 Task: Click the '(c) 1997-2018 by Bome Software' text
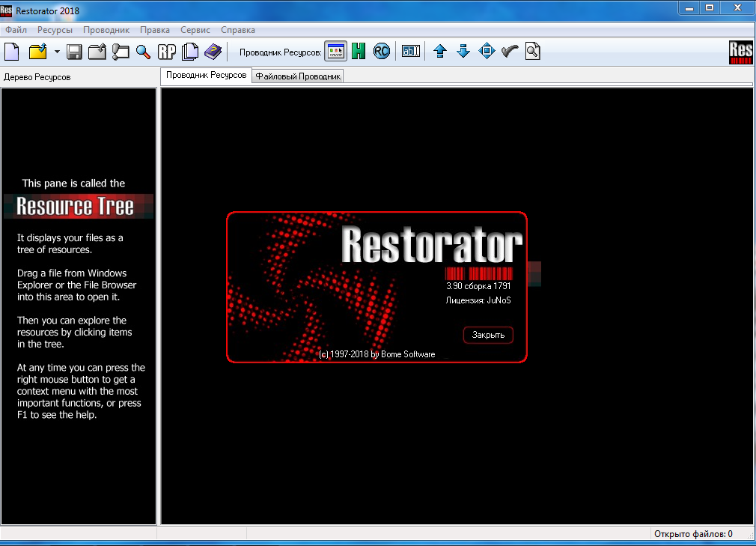pos(377,354)
